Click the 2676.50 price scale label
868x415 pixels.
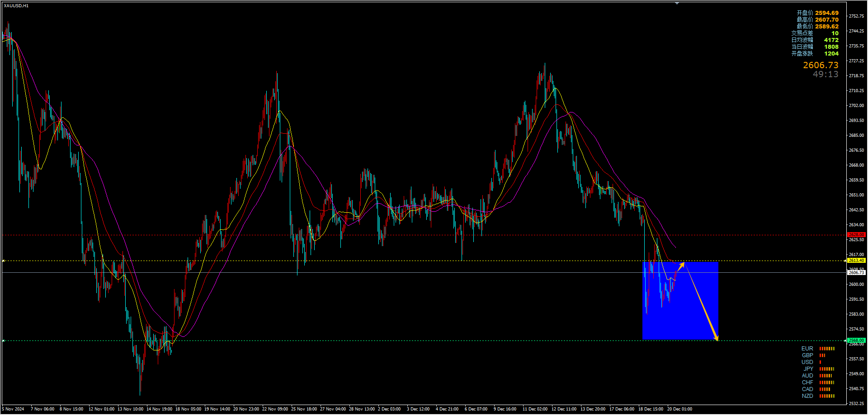pyautogui.click(x=856, y=150)
